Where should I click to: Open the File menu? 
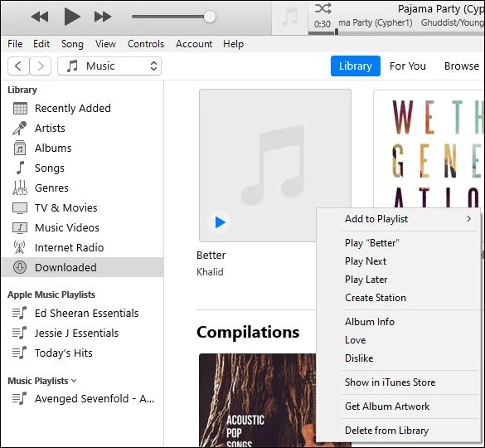(x=15, y=44)
